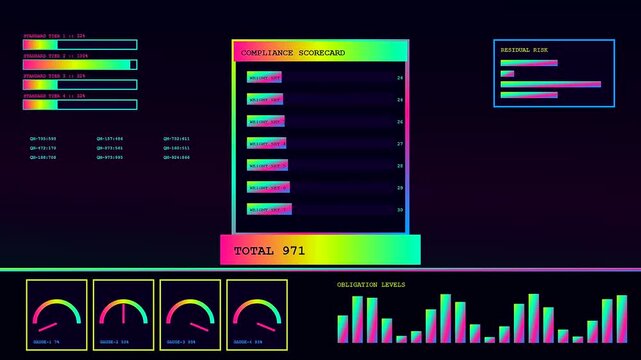Click the weight badge in the row scoring 27

[x=267, y=143]
